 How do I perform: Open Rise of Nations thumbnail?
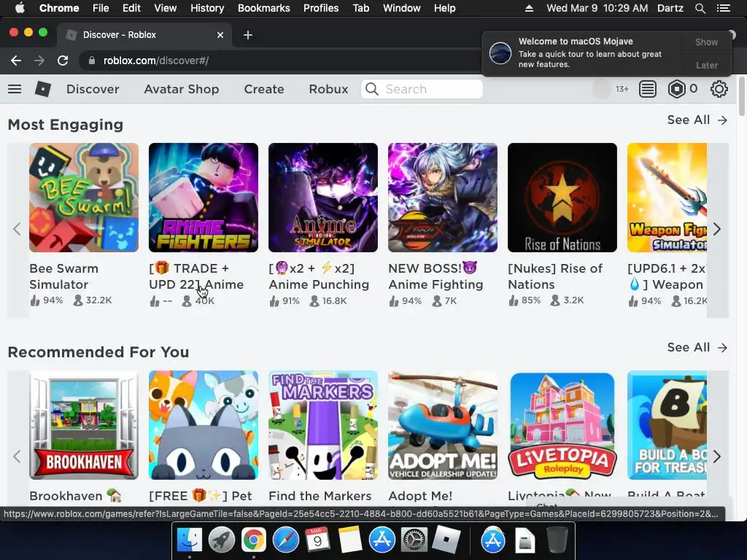pyautogui.click(x=562, y=198)
